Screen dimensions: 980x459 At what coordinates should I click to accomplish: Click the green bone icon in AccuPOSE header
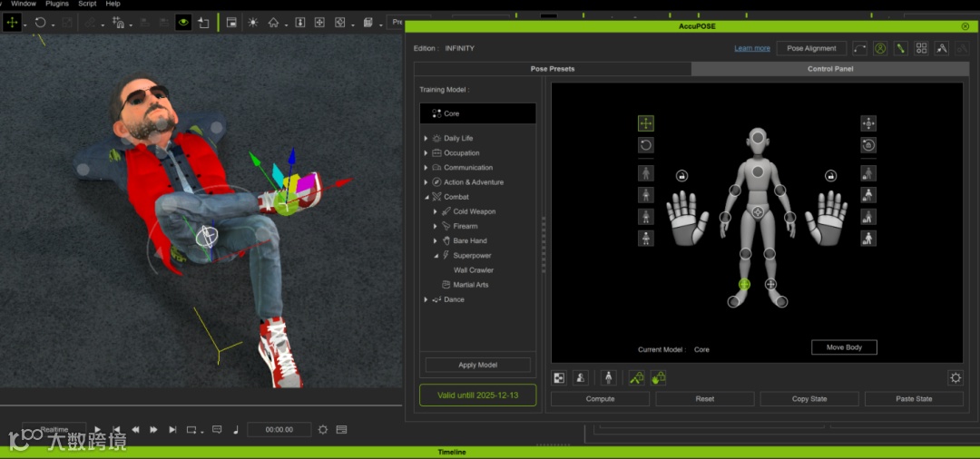901,48
